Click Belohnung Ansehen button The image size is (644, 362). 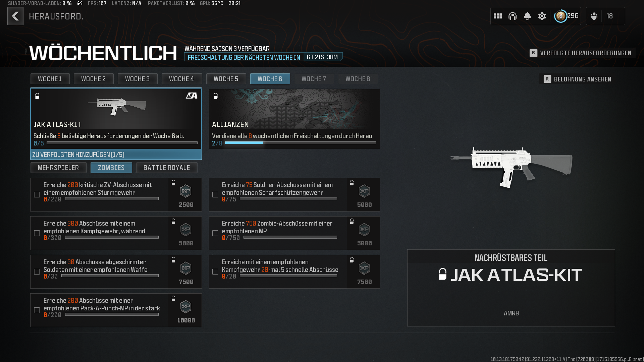pyautogui.click(x=577, y=79)
